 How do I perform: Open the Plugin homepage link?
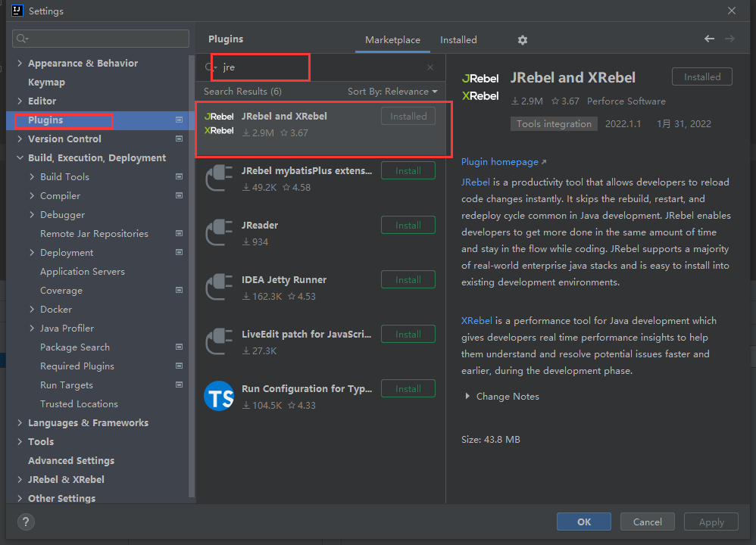click(x=503, y=162)
